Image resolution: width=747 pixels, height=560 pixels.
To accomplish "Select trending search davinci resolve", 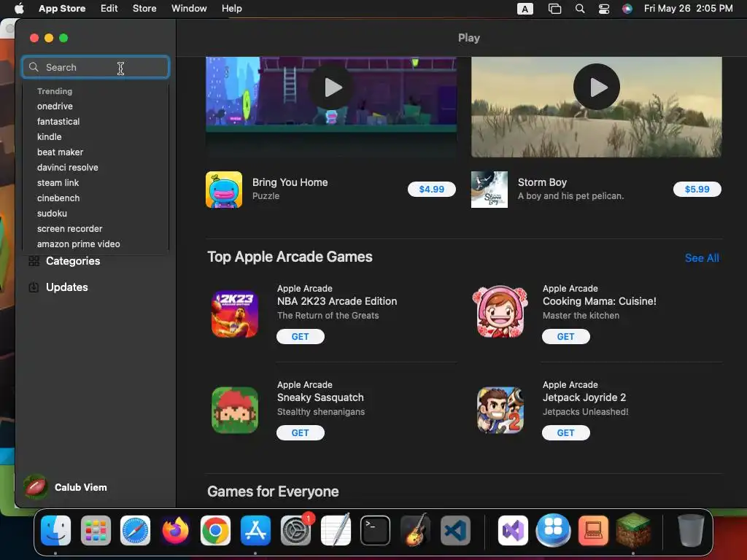I will pos(68,167).
